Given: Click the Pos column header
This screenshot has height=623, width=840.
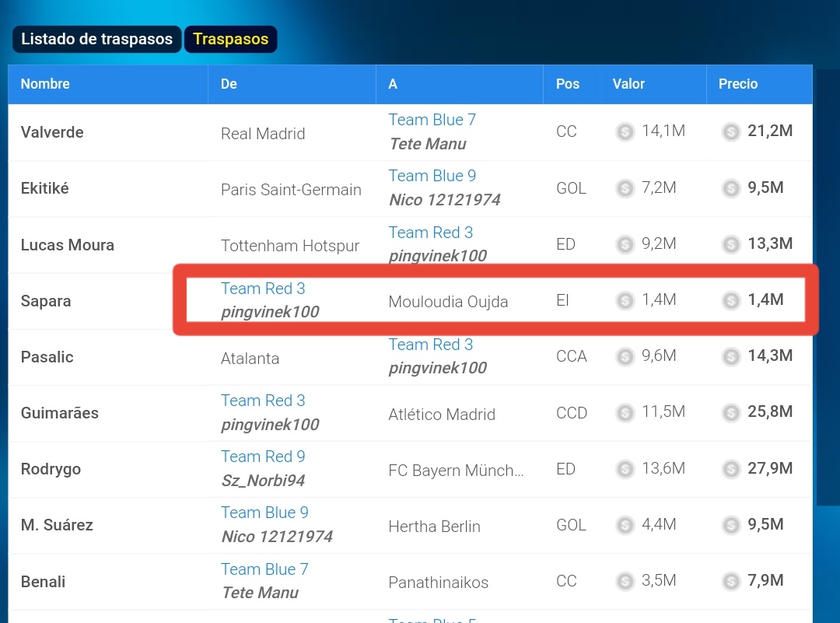Looking at the screenshot, I should point(568,84).
